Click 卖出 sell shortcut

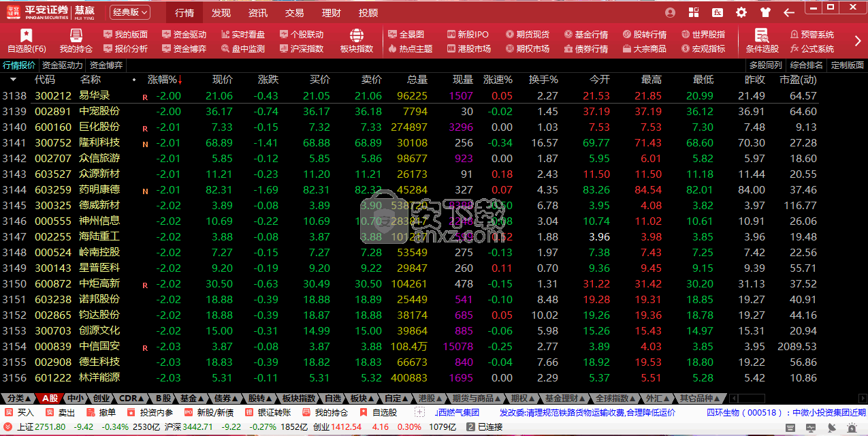coord(60,412)
